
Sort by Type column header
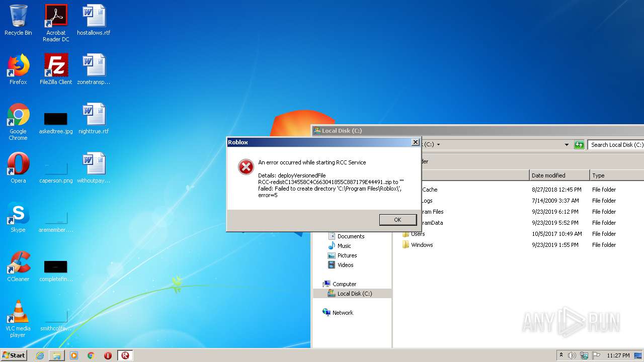[617, 175]
